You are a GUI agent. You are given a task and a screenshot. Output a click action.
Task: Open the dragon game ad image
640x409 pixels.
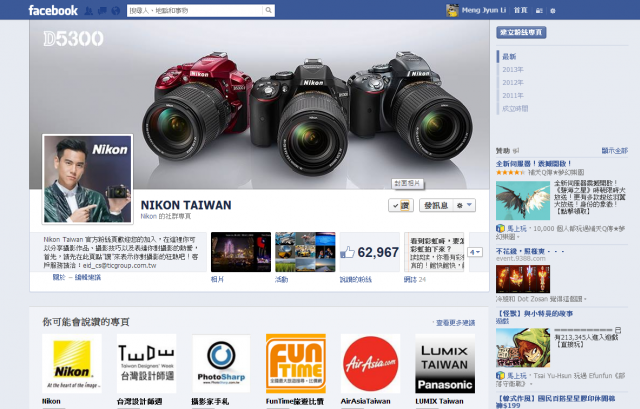pyautogui.click(x=523, y=201)
